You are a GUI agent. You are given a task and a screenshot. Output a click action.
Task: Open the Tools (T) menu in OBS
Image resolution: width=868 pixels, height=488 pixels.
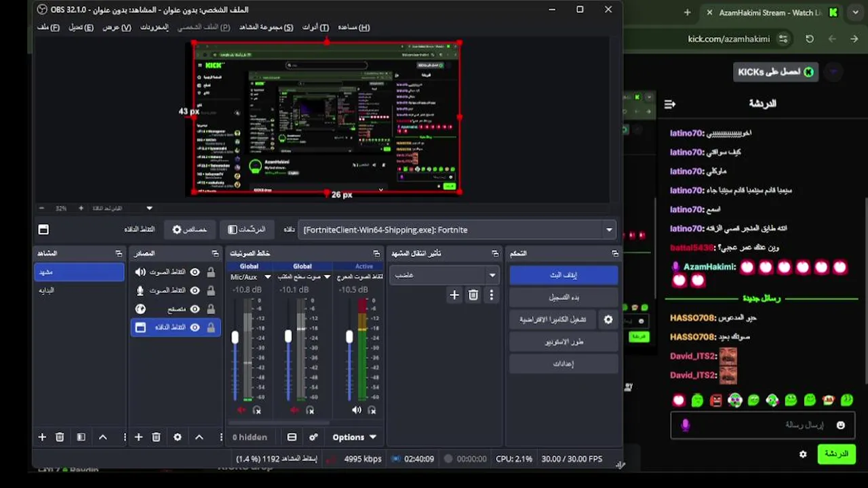coord(315,27)
